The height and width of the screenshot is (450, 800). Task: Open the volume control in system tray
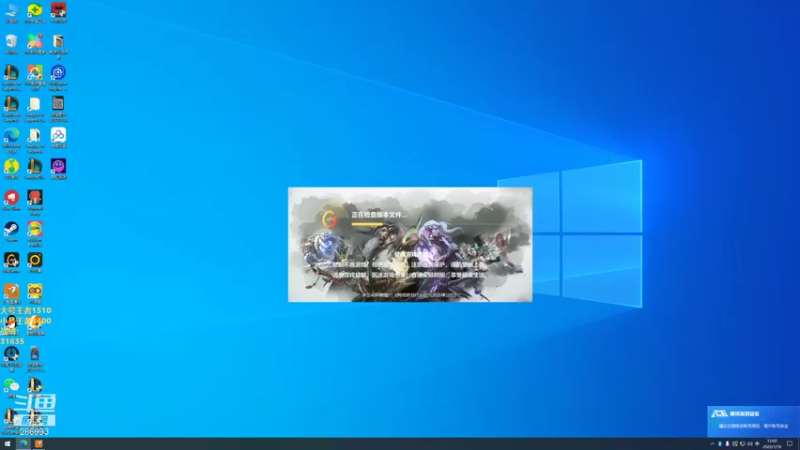pos(749,444)
